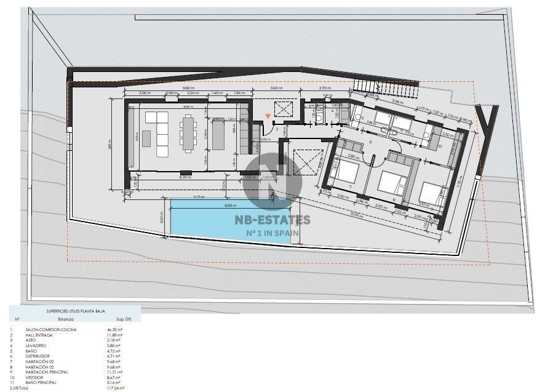Click the blue swimming pool rectangle
Viewport: 545px width, 392px height.
pyautogui.click(x=231, y=221)
